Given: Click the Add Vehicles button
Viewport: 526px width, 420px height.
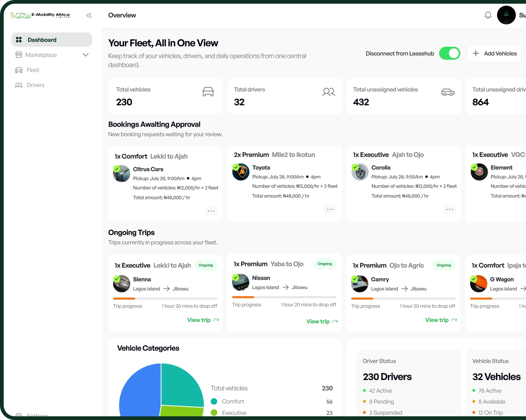Looking at the screenshot, I should coord(494,53).
